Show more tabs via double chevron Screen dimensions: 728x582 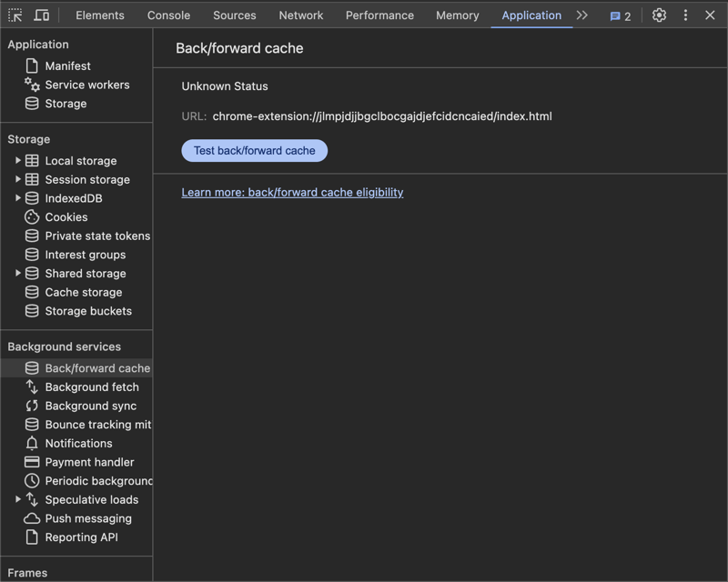[582, 15]
